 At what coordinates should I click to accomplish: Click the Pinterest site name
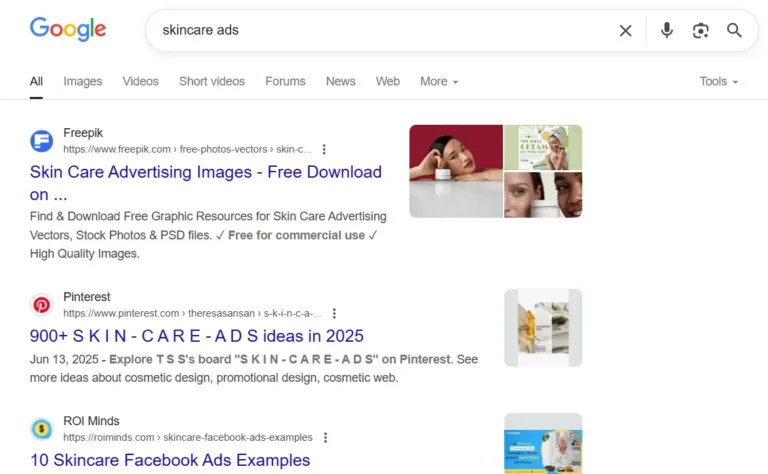tap(87, 297)
